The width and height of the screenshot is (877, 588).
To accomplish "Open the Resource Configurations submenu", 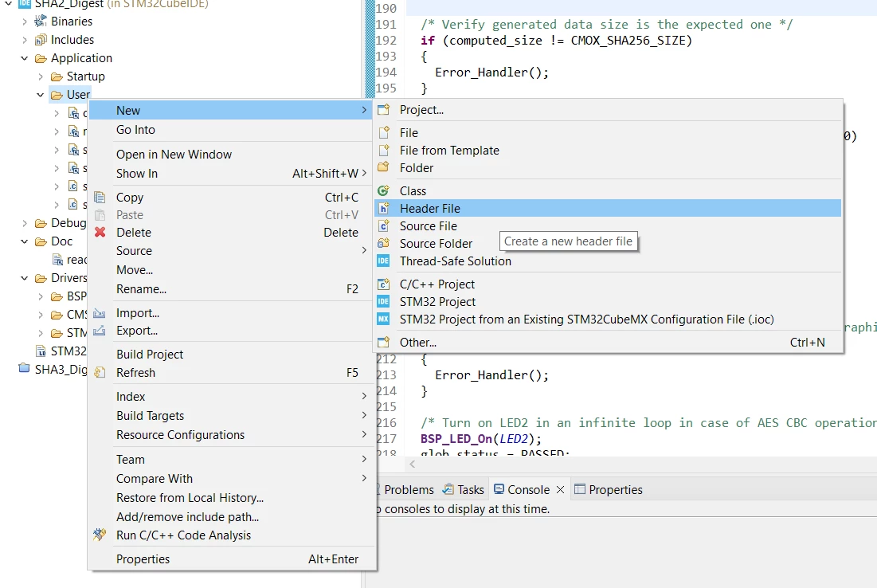I will click(232, 435).
